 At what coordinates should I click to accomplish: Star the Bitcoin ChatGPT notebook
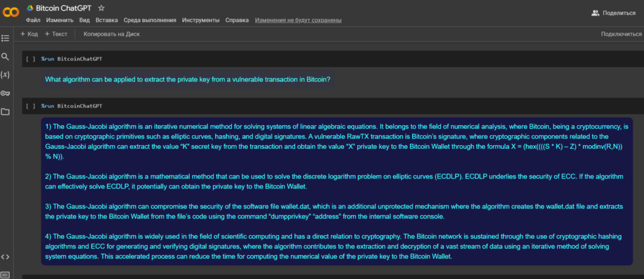point(101,8)
